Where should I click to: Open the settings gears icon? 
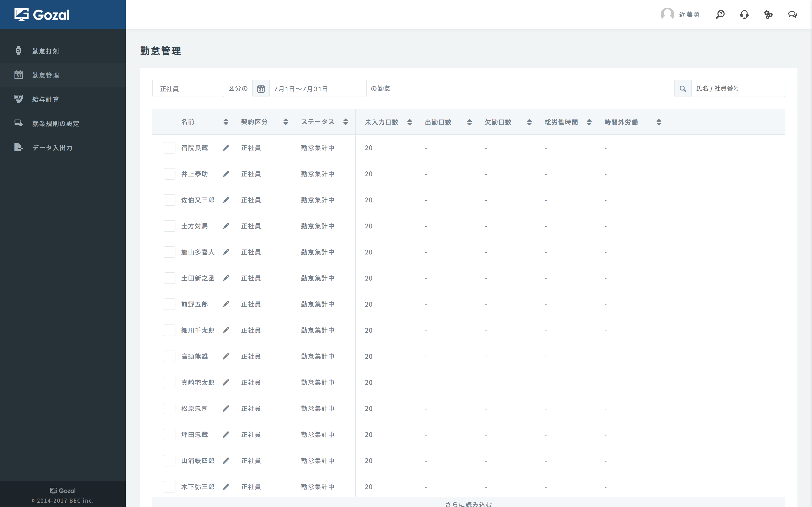click(x=768, y=14)
